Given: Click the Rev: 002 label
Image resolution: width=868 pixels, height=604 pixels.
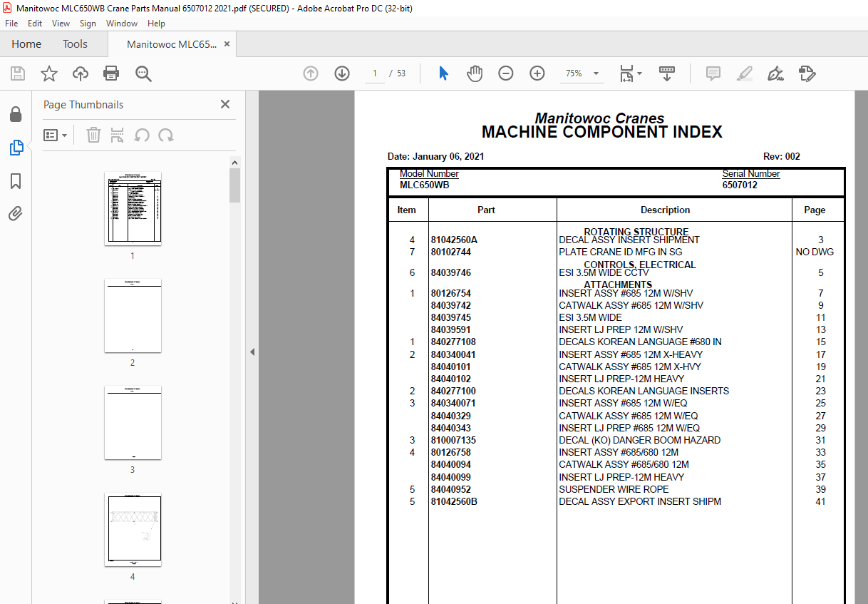Looking at the screenshot, I should click(782, 157).
